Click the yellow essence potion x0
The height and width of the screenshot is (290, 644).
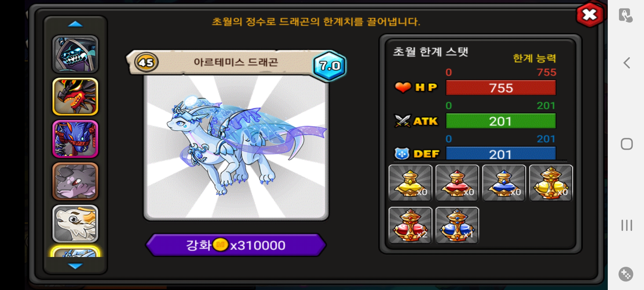tap(410, 183)
